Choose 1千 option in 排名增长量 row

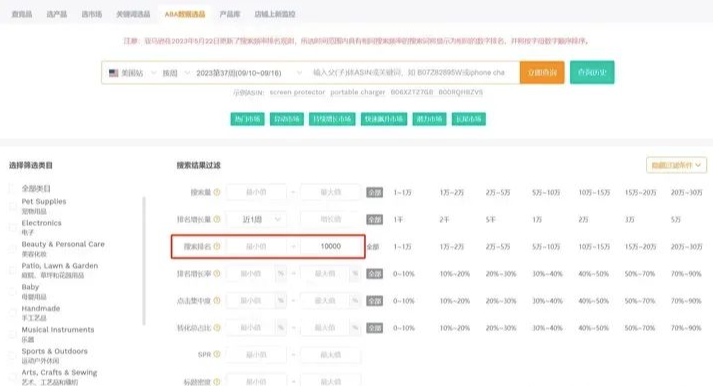pos(398,220)
